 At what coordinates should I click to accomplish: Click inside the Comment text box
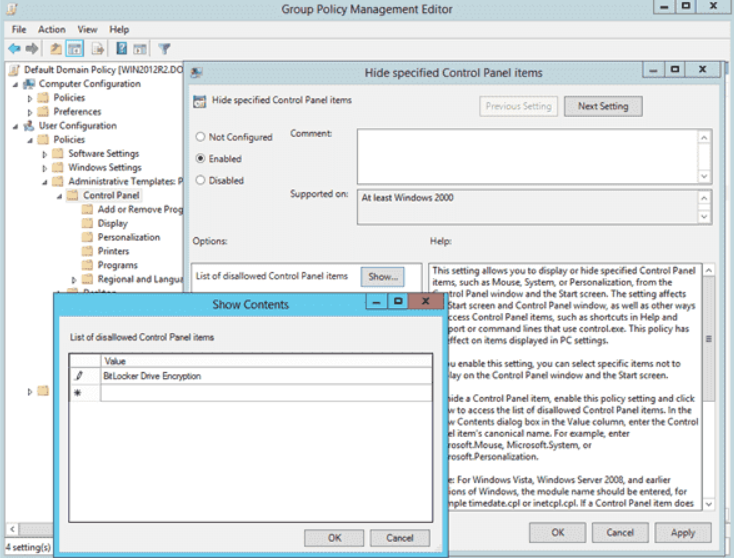[x=528, y=157]
